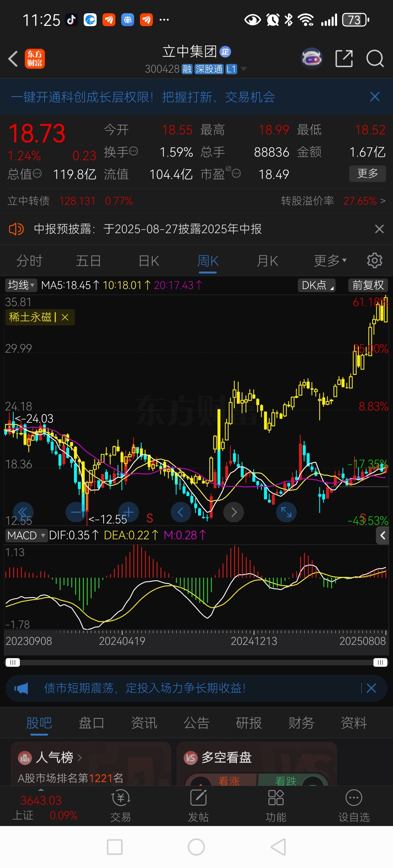This screenshot has width=393, height=868.
Task: Collapse side panel arrow by MACD
Action: 383,535
